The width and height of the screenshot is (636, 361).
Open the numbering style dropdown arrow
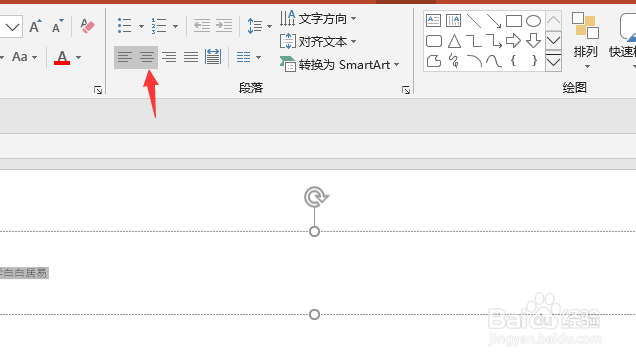(x=175, y=26)
